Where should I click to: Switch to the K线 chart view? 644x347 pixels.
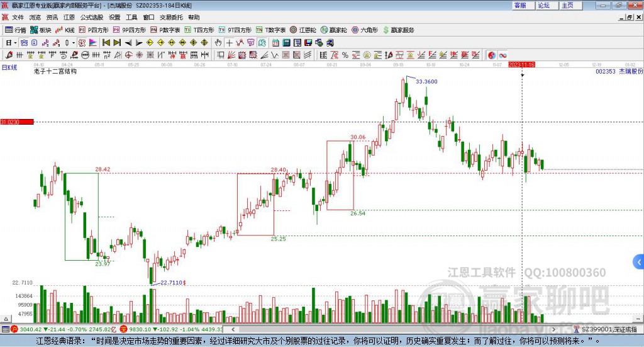(65, 30)
